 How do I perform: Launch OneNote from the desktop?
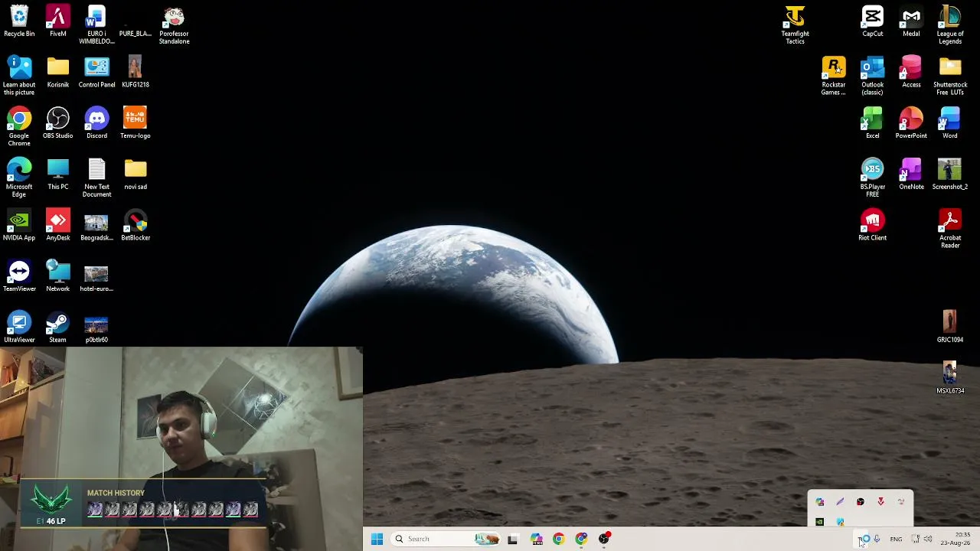tap(911, 174)
